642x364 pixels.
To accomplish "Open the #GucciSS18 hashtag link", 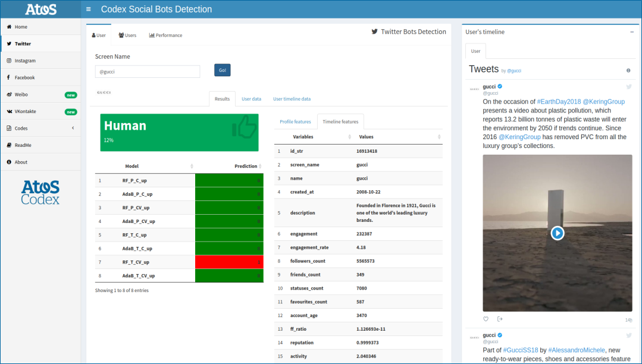I will (x=521, y=350).
